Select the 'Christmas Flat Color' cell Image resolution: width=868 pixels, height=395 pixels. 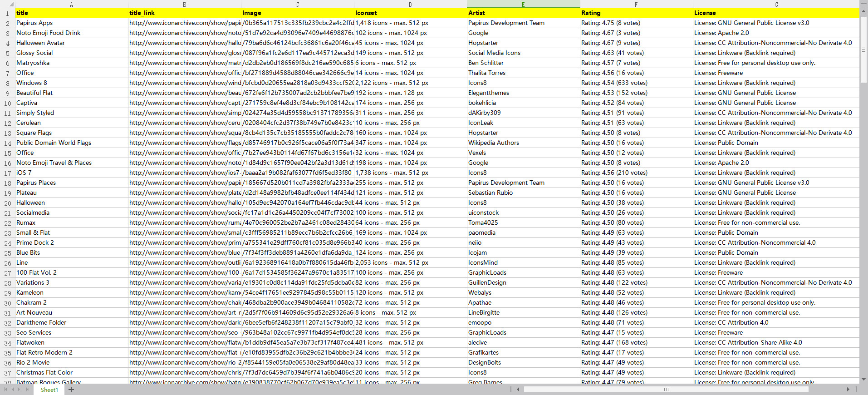[71, 373]
